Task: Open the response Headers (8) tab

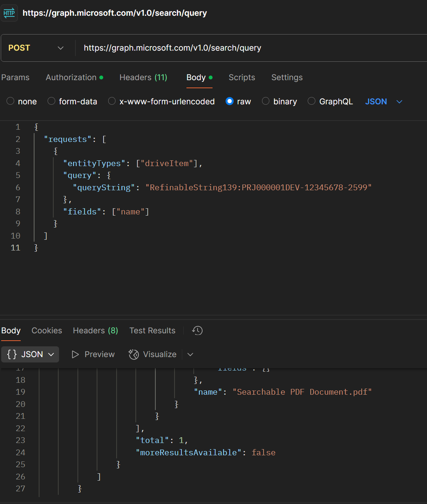Action: pos(96,331)
